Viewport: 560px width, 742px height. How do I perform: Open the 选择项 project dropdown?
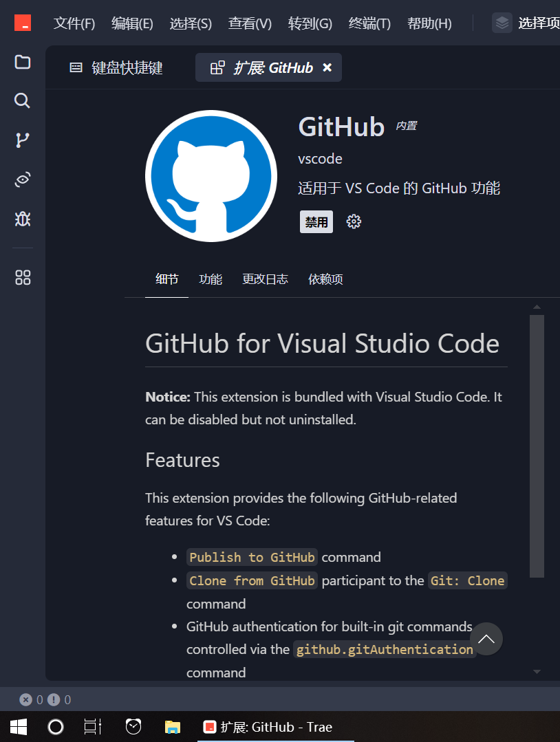(526, 23)
